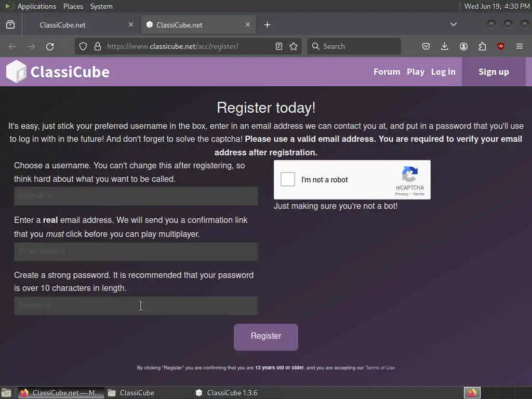Image resolution: width=532 pixels, height=399 pixels.
Task: Open the Pocket save icon
Action: click(x=426, y=46)
